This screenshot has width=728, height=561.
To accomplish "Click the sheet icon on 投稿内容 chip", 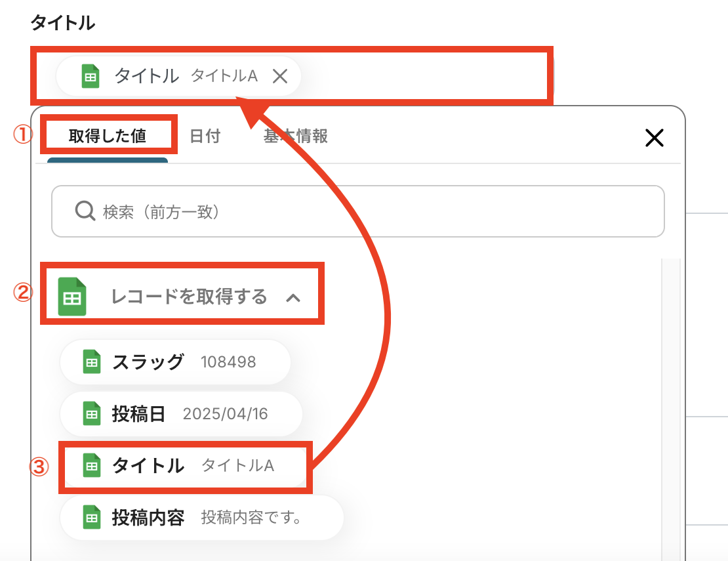I will pyautogui.click(x=92, y=518).
